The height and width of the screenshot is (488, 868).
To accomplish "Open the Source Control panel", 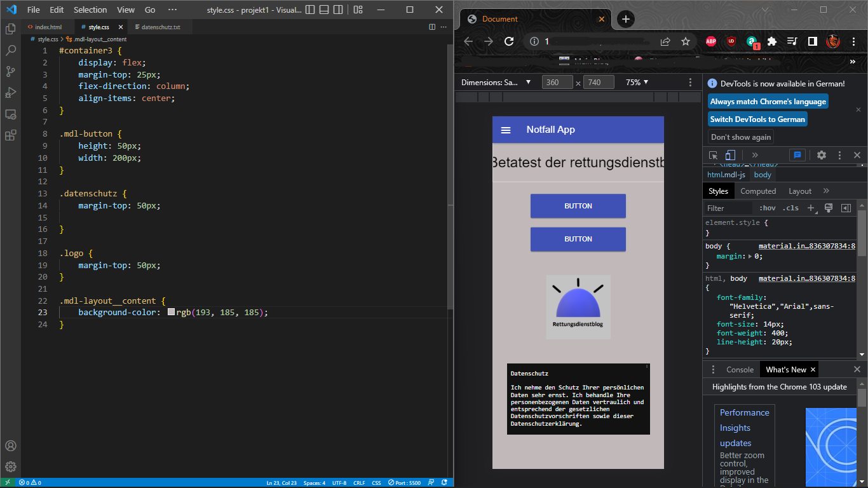I will (10, 71).
